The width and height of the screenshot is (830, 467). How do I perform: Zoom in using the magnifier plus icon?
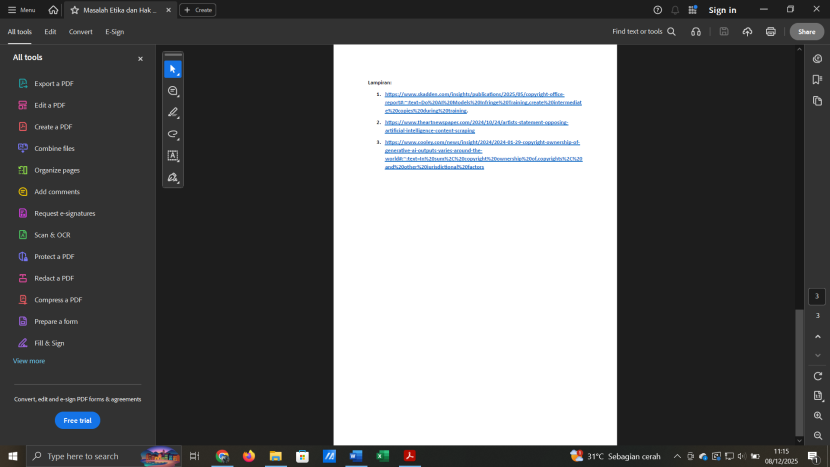[x=817, y=416]
